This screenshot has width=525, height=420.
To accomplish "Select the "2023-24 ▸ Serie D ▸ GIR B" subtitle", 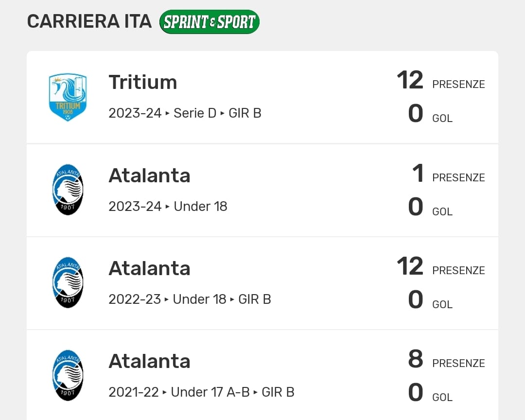I will [185, 113].
